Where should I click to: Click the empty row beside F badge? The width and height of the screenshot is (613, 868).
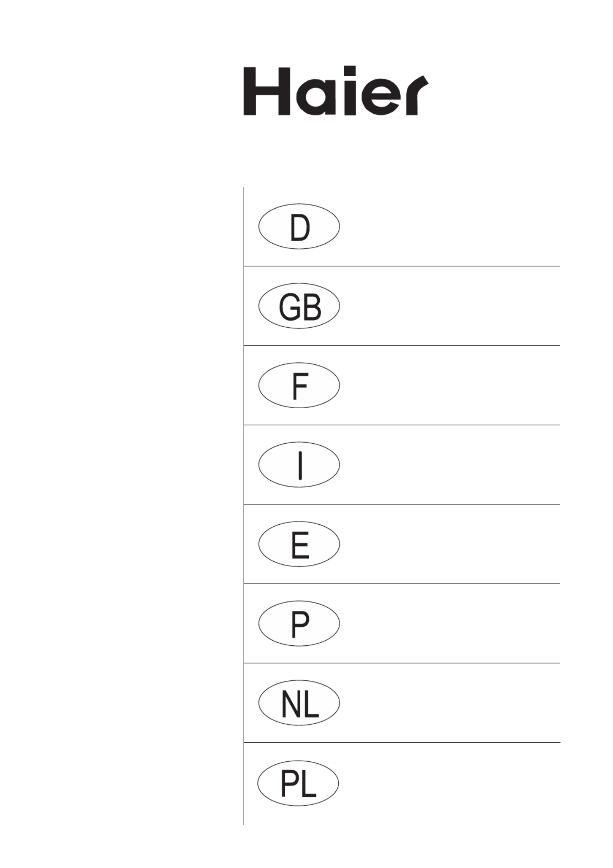450,385
